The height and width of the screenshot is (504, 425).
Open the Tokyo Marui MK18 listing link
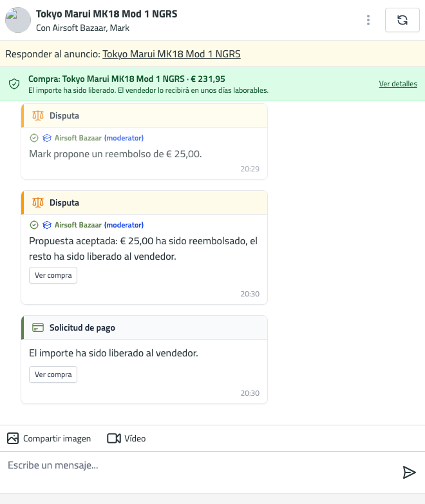(x=171, y=53)
